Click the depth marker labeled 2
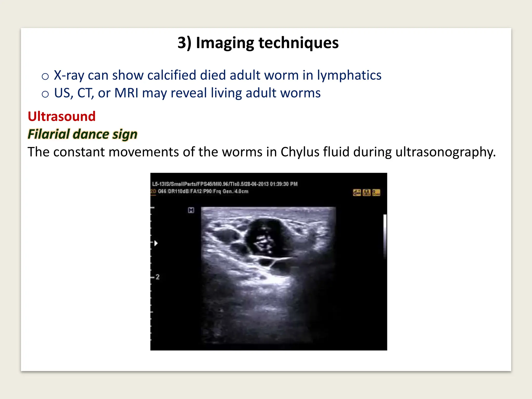The height and width of the screenshot is (399, 532). click(157, 277)
